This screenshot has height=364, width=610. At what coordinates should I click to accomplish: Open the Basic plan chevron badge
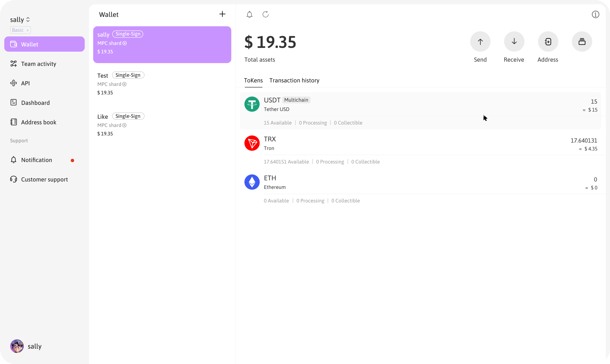[20, 30]
